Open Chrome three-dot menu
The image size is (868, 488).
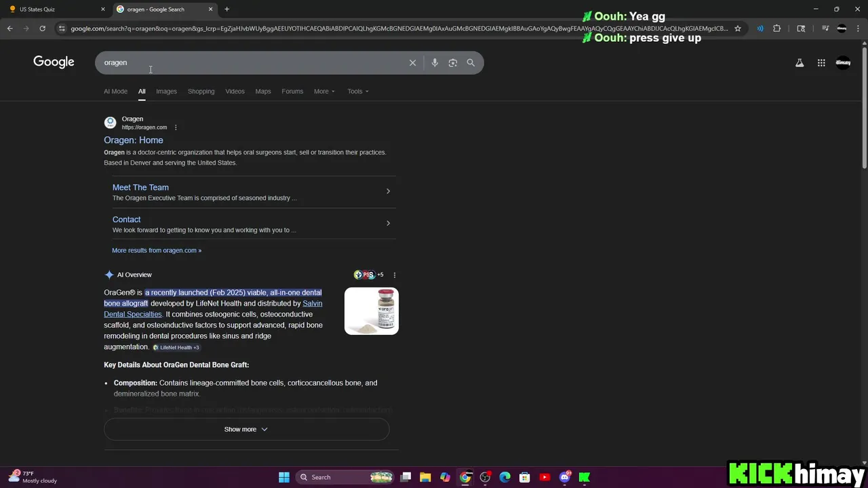[857, 28]
